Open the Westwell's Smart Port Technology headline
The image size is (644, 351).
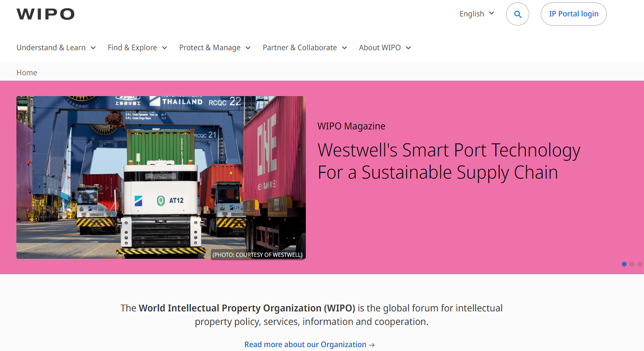click(x=449, y=161)
